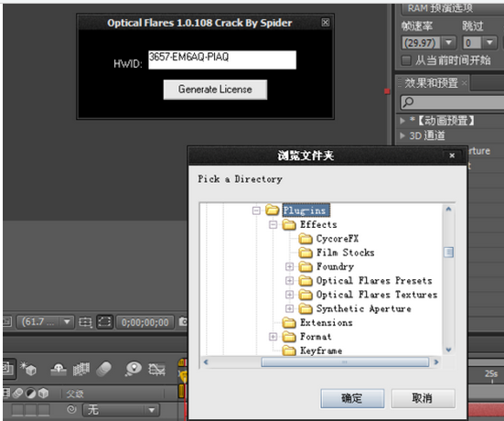The width and height of the screenshot is (504, 421).
Task: Expand the 3D 通道 category
Action: (402, 135)
